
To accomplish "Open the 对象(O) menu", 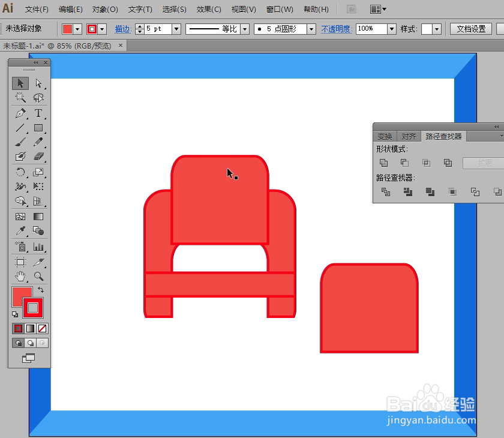I will [x=105, y=10].
